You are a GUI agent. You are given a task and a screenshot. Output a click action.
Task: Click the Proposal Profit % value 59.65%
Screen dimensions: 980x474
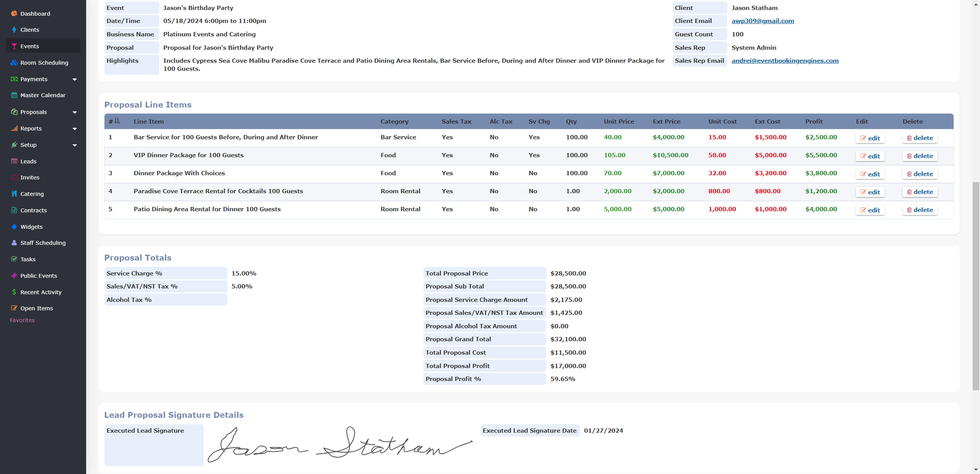pos(563,379)
